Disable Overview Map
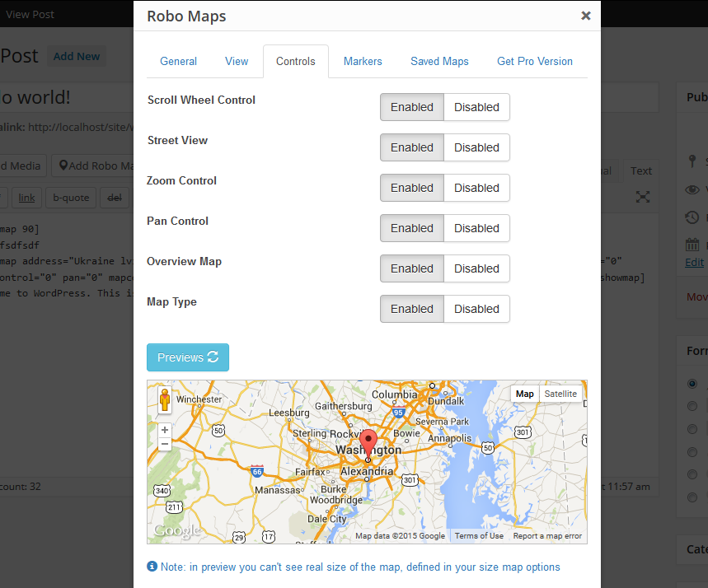 click(477, 268)
